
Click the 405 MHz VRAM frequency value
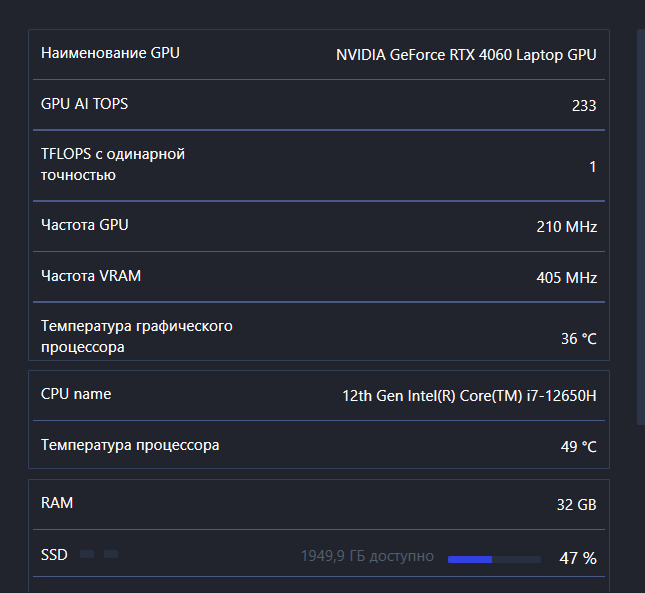pos(566,277)
